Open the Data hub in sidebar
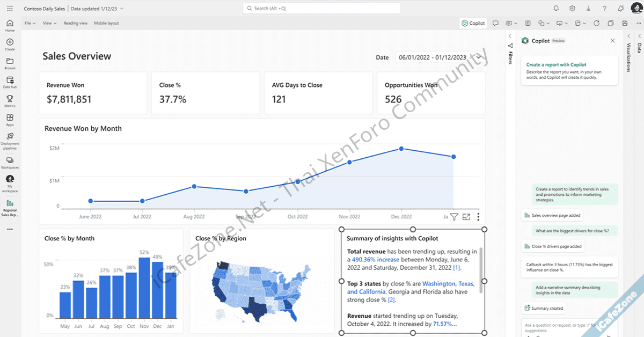Screen dimensions: 644x337 (x=10, y=82)
